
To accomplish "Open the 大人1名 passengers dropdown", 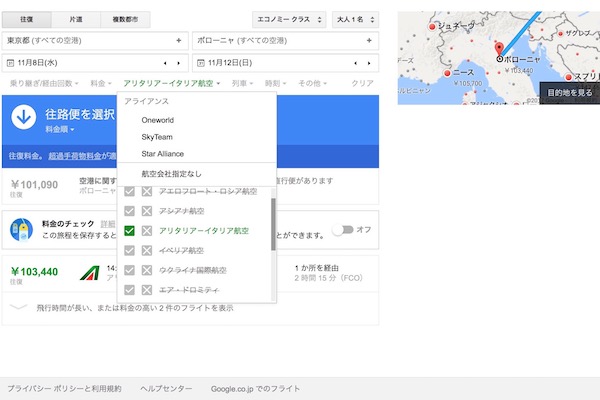I will (x=355, y=20).
